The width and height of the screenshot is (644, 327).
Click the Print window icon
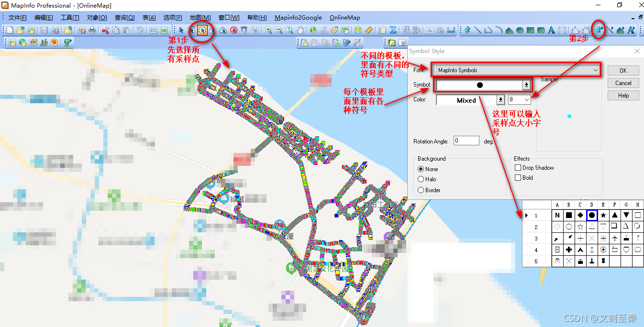(92, 30)
